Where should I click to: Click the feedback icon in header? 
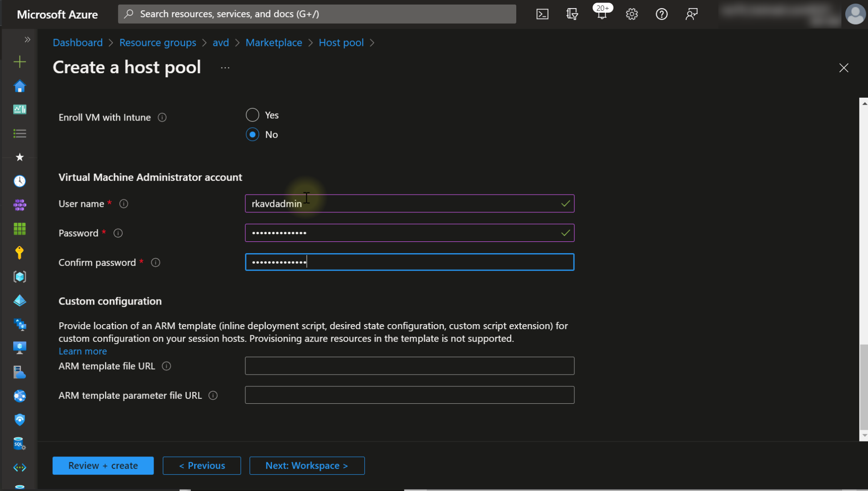click(x=691, y=14)
